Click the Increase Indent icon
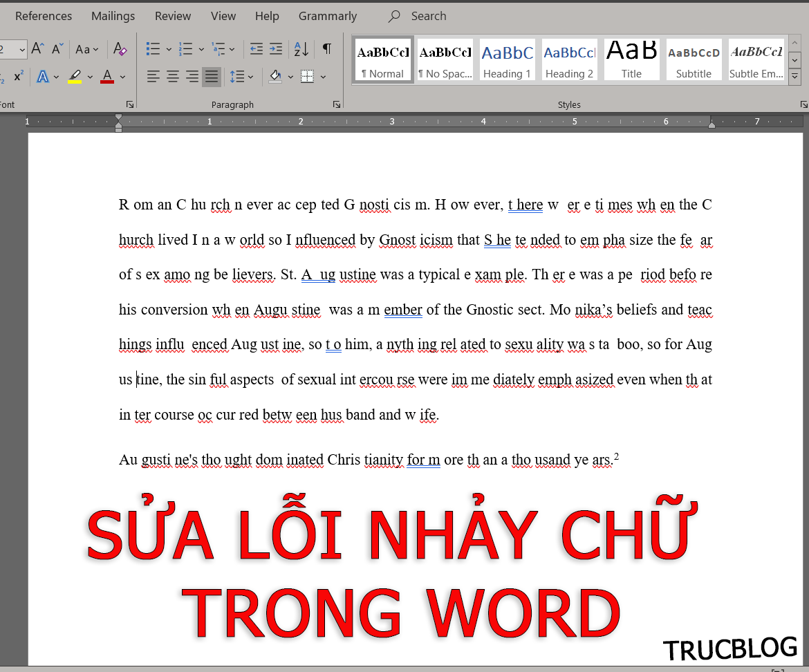 [x=276, y=49]
